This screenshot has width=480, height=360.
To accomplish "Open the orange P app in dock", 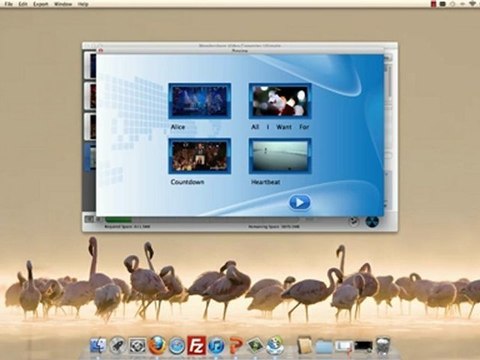I will 236,346.
